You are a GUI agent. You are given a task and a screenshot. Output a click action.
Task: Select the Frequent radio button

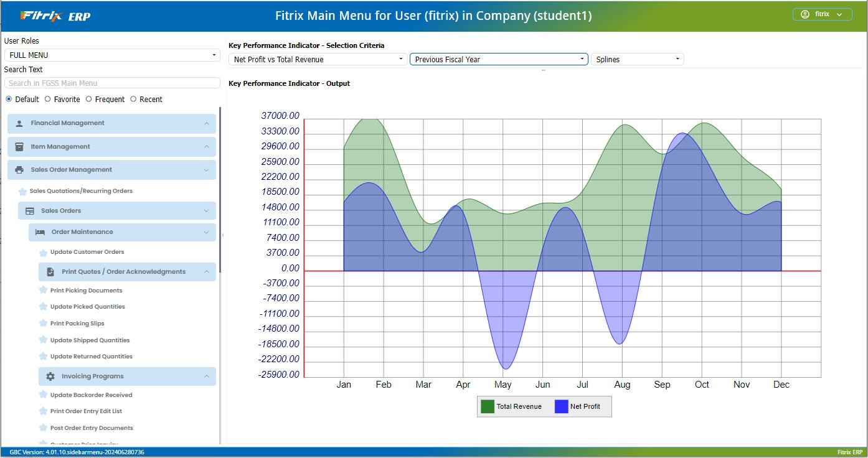(89, 99)
